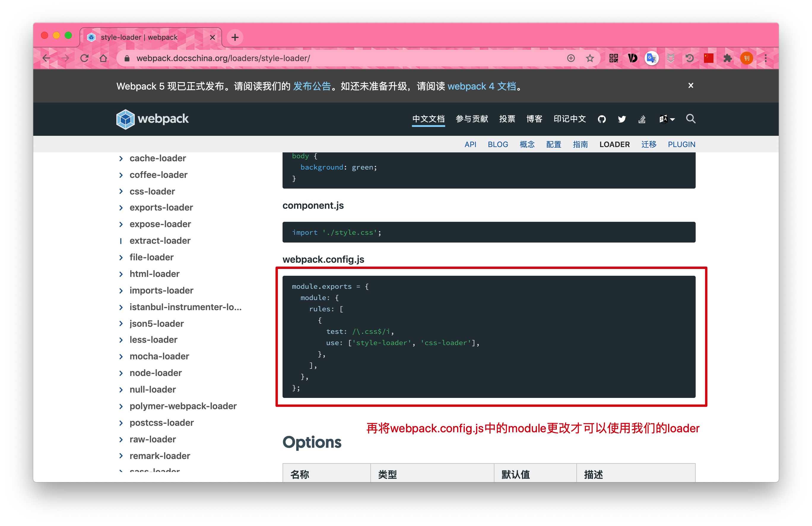
Task: Open node-loader sidebar link
Action: tap(156, 373)
